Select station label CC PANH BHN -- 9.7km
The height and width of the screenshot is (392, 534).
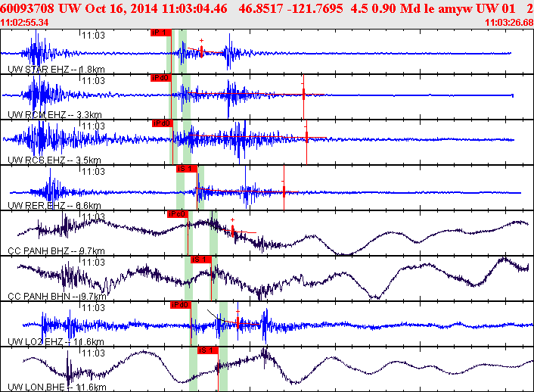[x=57, y=297]
